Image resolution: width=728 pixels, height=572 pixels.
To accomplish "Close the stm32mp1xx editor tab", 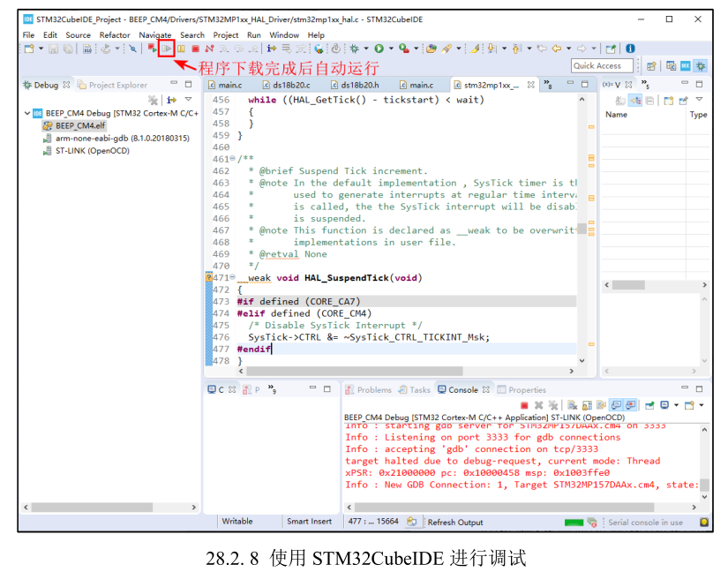I will coord(530,85).
